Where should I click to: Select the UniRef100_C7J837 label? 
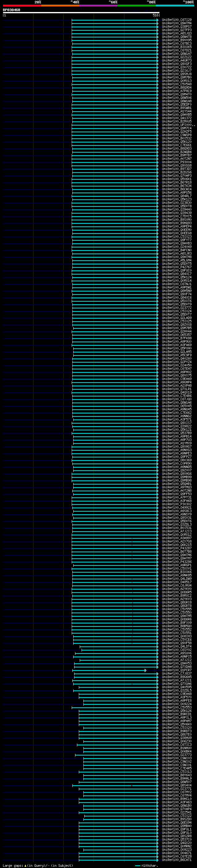coord(177,673)
